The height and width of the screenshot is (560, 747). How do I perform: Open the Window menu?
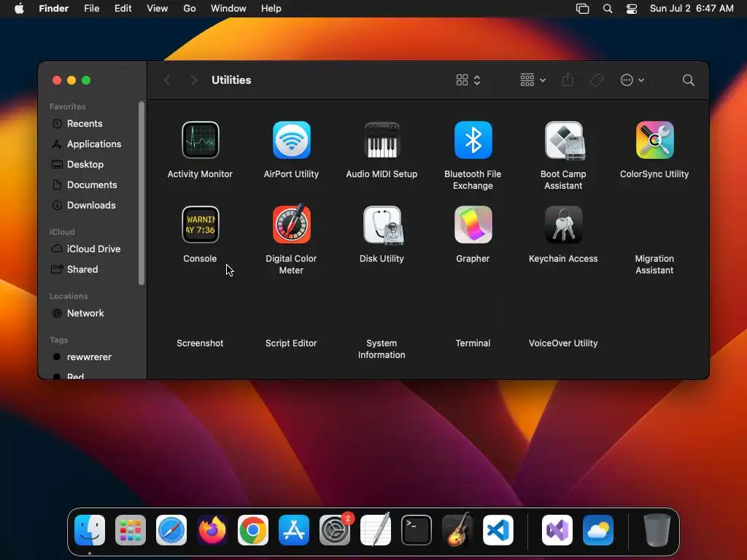(x=228, y=9)
